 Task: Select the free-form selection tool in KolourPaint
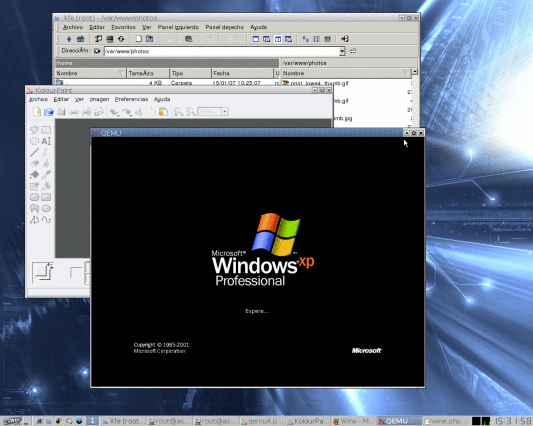point(34,130)
